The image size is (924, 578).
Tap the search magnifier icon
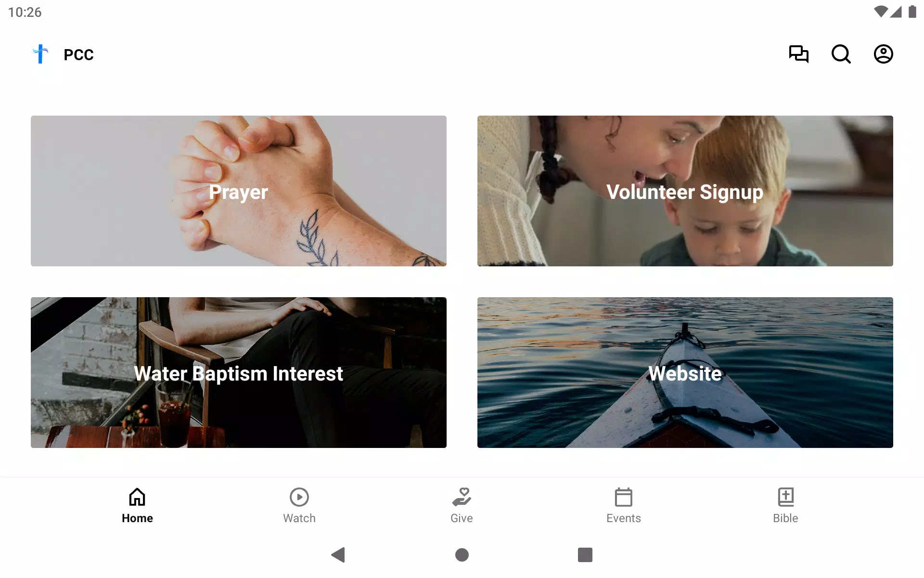click(x=841, y=54)
